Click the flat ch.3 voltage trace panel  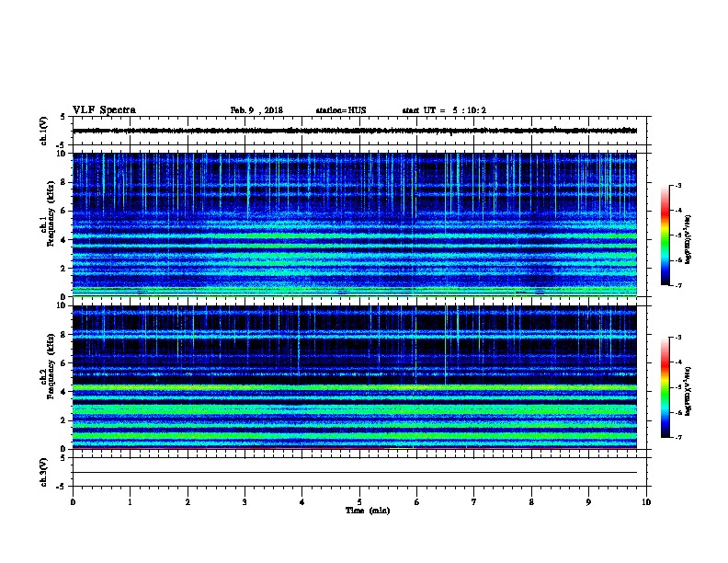tap(361, 472)
